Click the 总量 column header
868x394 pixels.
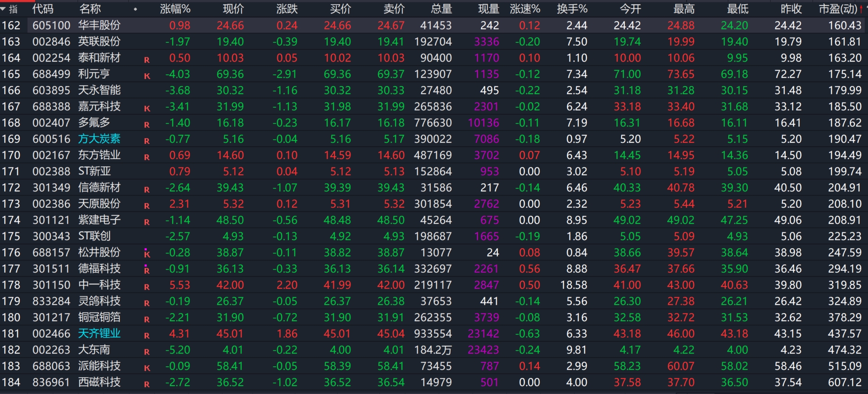pos(441,9)
